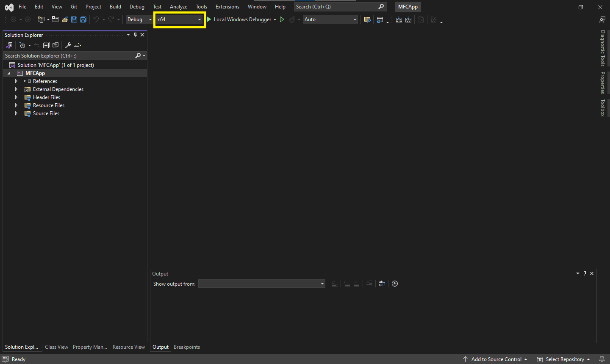This screenshot has height=364, width=610.
Task: Open the File menu
Action: tap(22, 7)
